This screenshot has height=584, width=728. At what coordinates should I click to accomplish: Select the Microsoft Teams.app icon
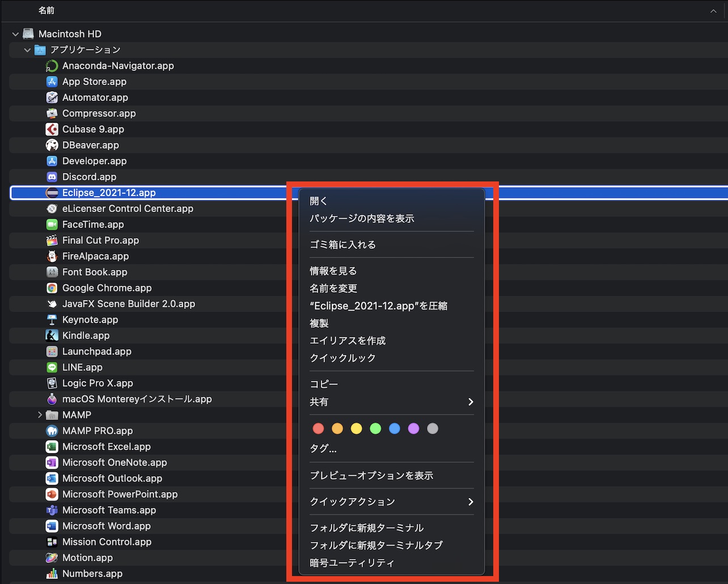(x=52, y=510)
